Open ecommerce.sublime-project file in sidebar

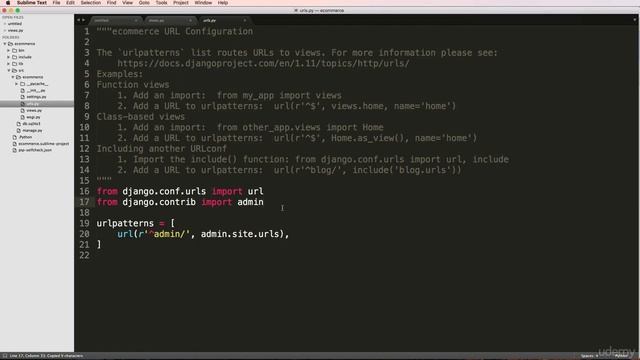pyautogui.click(x=44, y=144)
